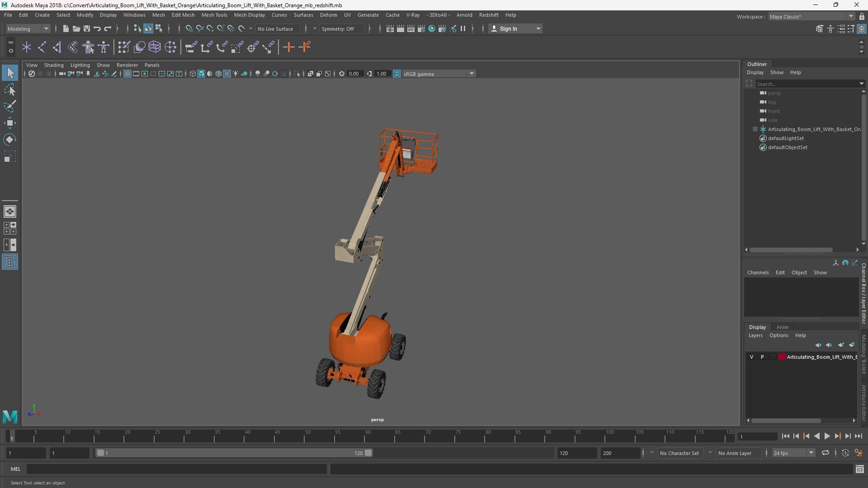The height and width of the screenshot is (488, 868).
Task: Click the No Character Set button
Action: click(x=679, y=453)
